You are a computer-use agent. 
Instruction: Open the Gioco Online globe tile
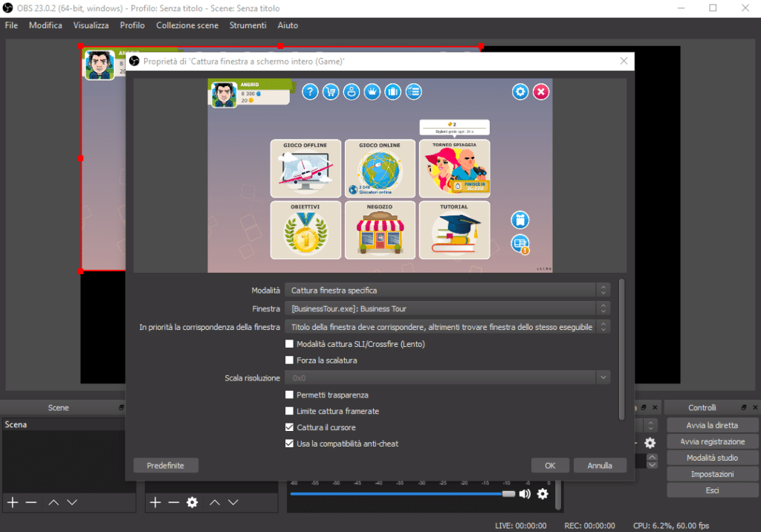pyautogui.click(x=380, y=169)
